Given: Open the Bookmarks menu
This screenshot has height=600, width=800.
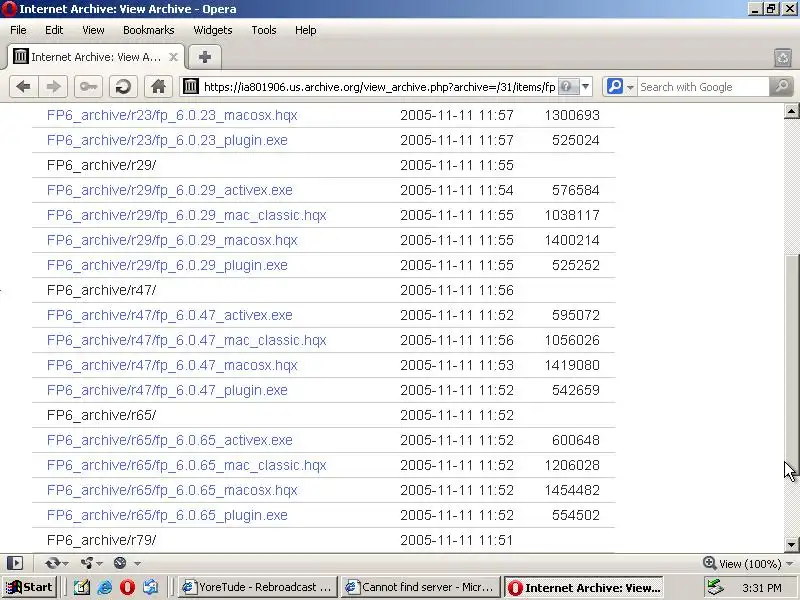Looking at the screenshot, I should (x=148, y=30).
